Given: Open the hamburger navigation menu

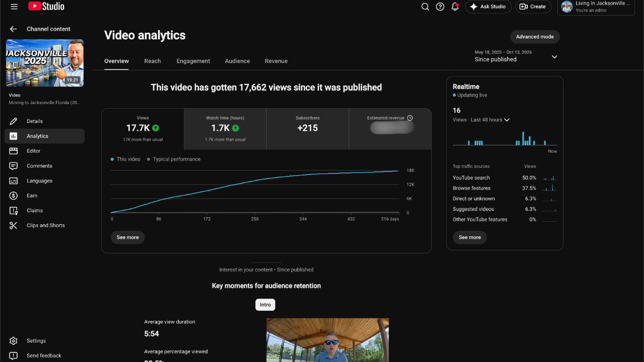Looking at the screenshot, I should tap(14, 7).
